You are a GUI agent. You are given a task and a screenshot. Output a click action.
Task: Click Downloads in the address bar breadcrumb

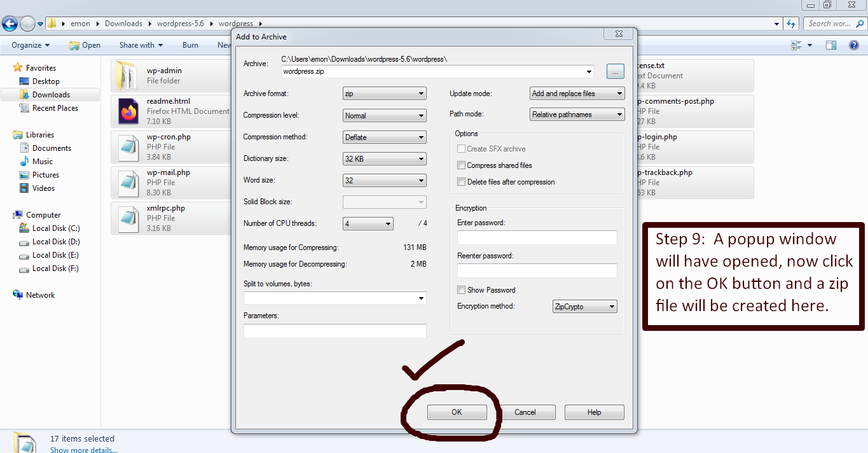pos(123,24)
